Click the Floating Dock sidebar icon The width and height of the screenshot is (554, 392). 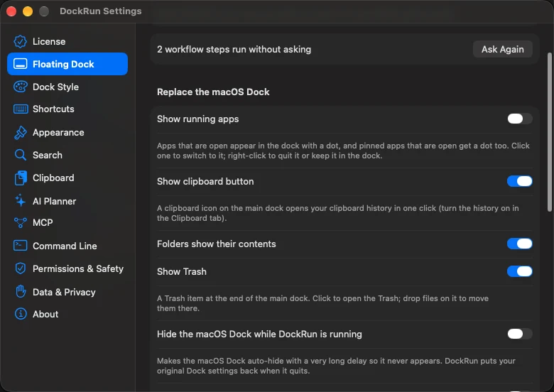[20, 64]
